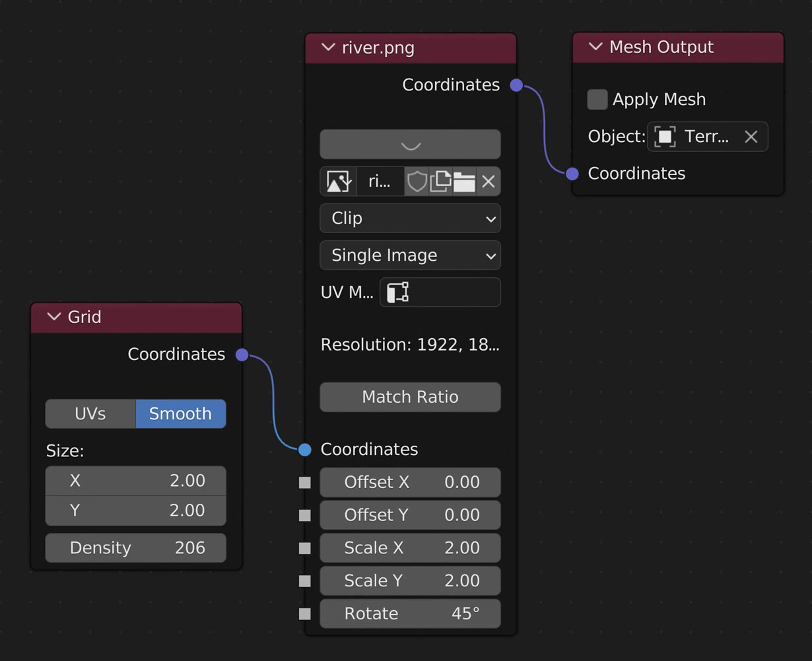Open the Clip extension dropdown
812x661 pixels.
[x=410, y=219]
